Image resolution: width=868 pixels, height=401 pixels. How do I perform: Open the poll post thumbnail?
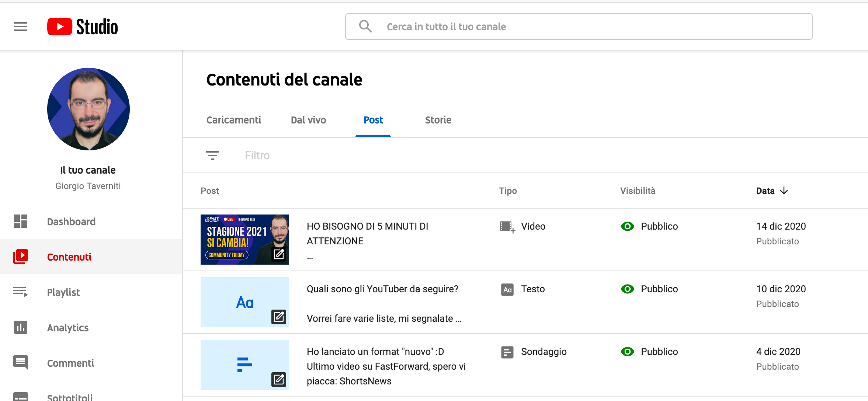[x=245, y=365]
